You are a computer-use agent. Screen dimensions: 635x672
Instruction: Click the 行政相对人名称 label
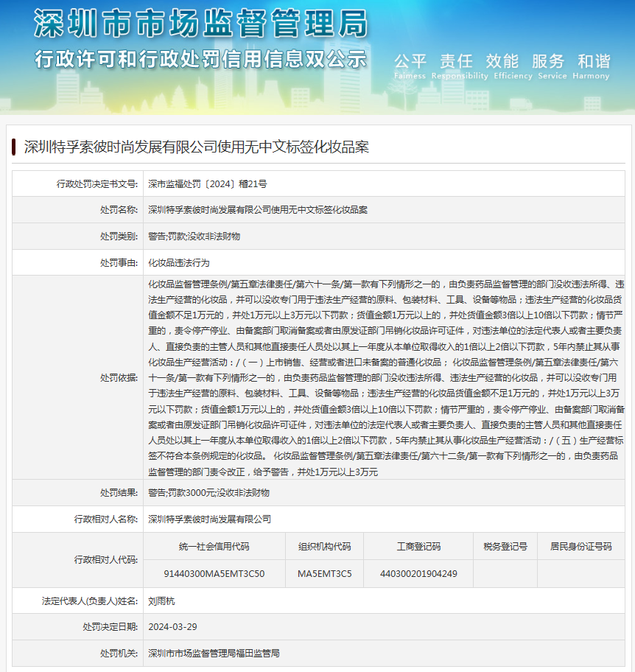click(x=106, y=519)
